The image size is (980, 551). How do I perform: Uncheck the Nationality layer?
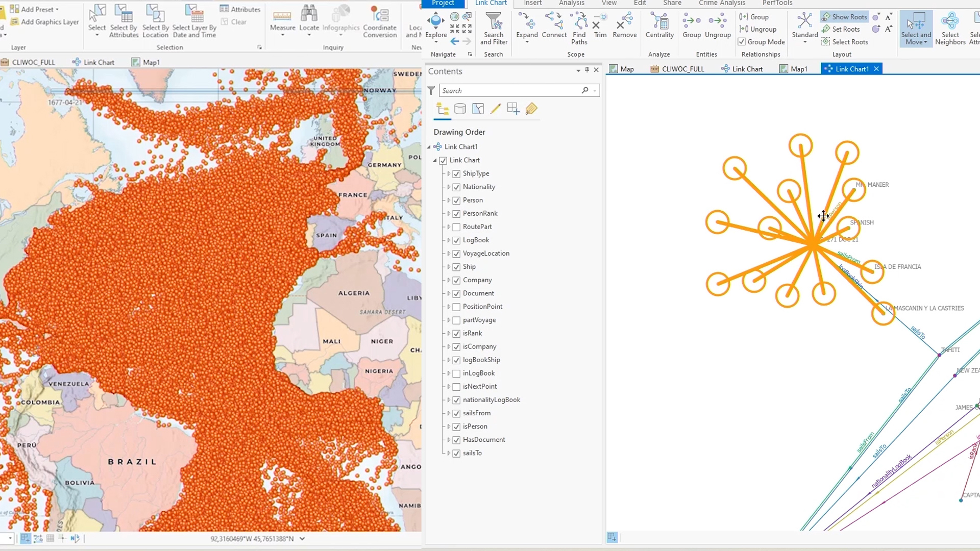(456, 187)
